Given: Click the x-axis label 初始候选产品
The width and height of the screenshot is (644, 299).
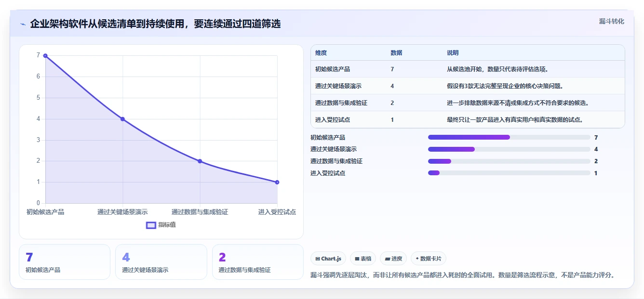Looking at the screenshot, I should [x=45, y=212].
